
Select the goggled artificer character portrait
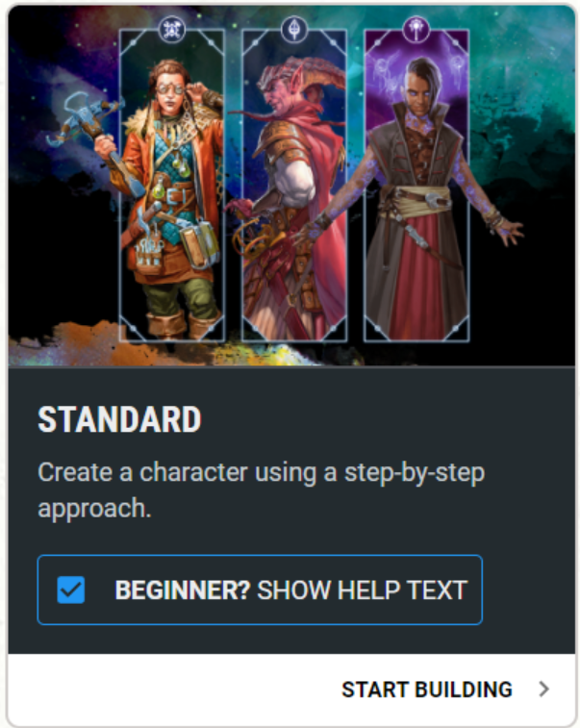coord(172,186)
